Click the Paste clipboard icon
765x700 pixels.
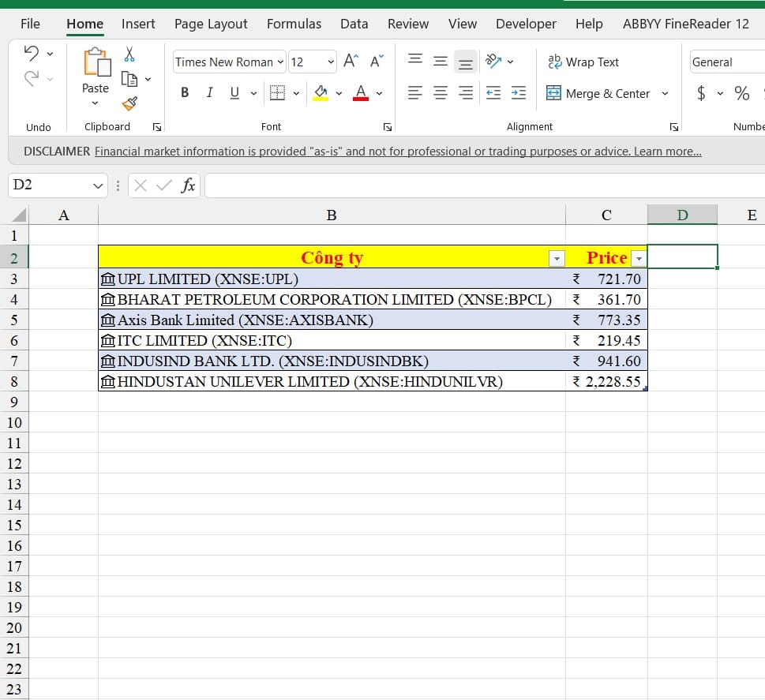tap(97, 62)
